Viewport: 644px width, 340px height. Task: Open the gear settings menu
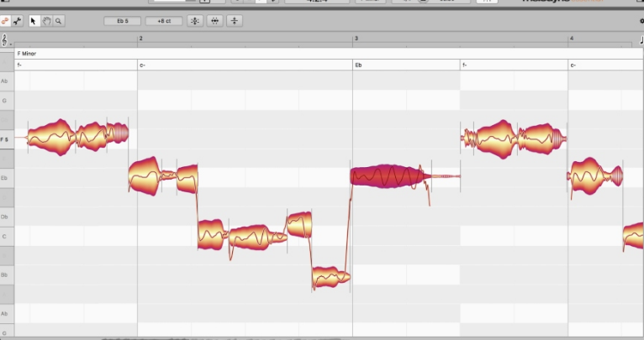(641, 21)
